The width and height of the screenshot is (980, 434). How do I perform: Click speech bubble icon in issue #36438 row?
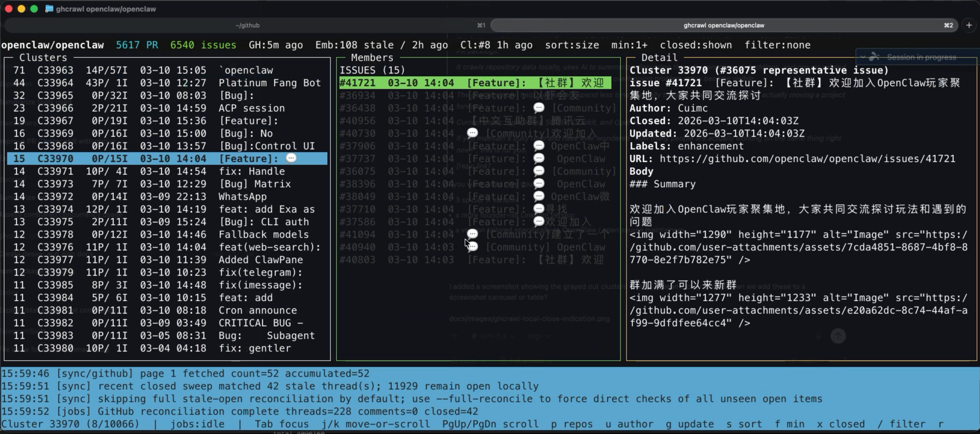pyautogui.click(x=539, y=108)
